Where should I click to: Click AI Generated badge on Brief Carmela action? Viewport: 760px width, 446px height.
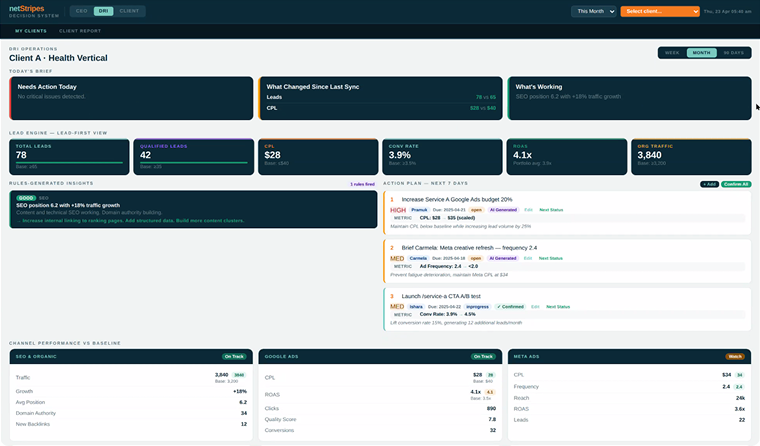click(503, 258)
